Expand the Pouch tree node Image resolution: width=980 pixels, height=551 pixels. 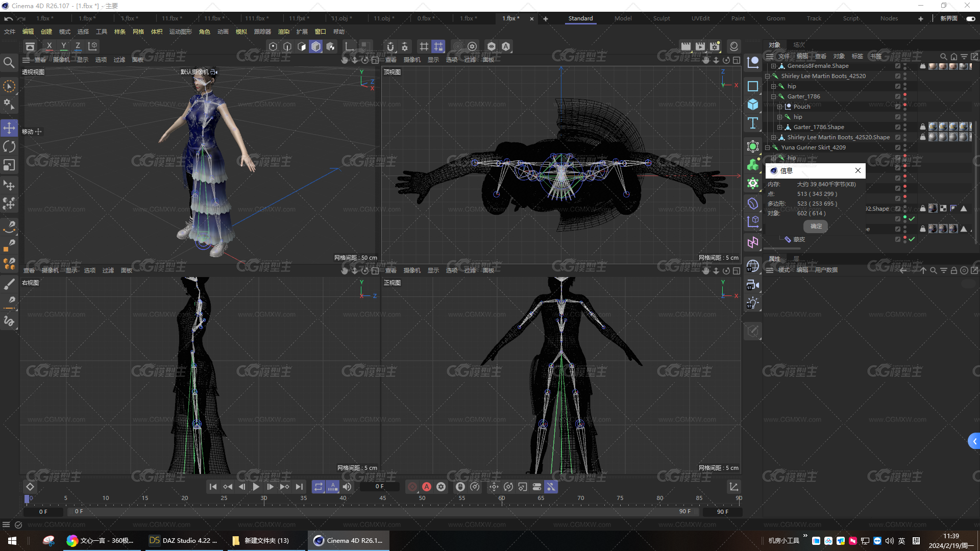[x=779, y=107]
